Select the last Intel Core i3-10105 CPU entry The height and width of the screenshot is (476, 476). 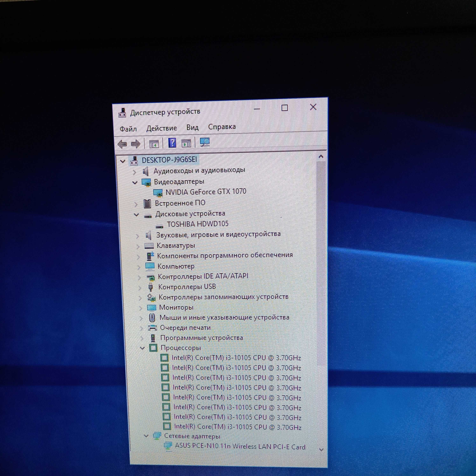[x=238, y=427]
